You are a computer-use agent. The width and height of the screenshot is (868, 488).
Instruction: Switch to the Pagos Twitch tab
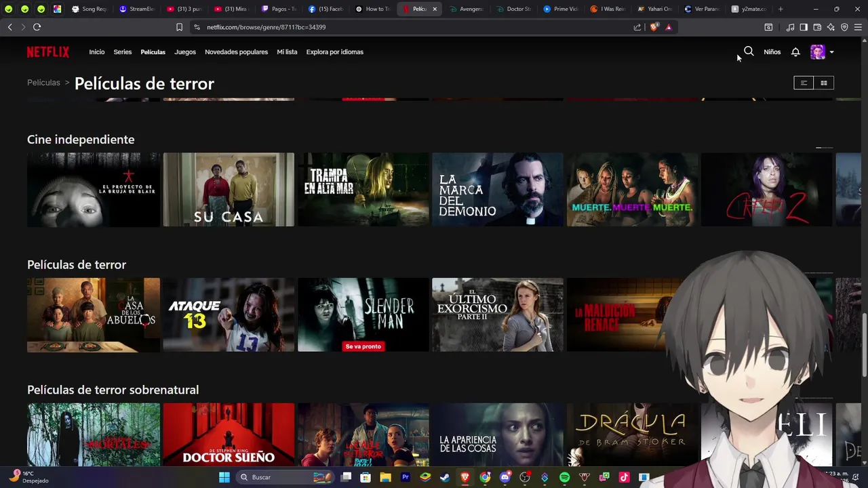pyautogui.click(x=279, y=9)
